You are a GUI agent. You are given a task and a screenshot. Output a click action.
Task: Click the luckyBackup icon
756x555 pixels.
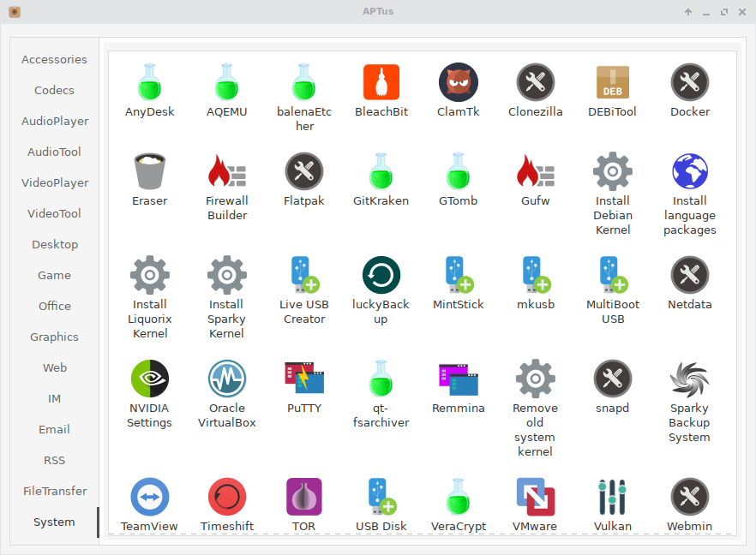[381, 275]
